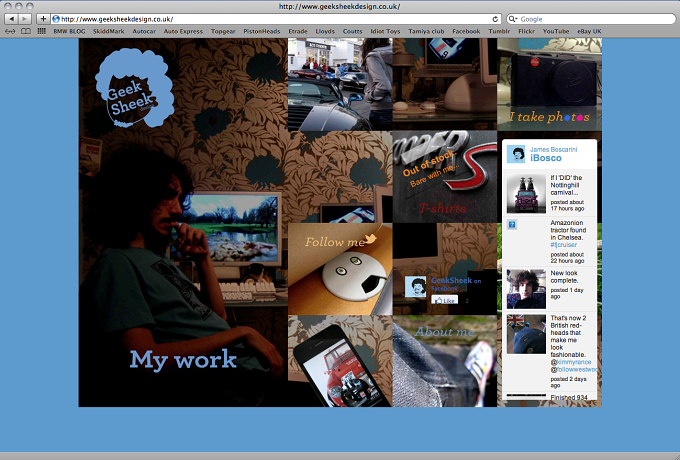This screenshot has width=680, height=460.
Task: Open the Reading List glasses icon
Action: (x=10, y=31)
